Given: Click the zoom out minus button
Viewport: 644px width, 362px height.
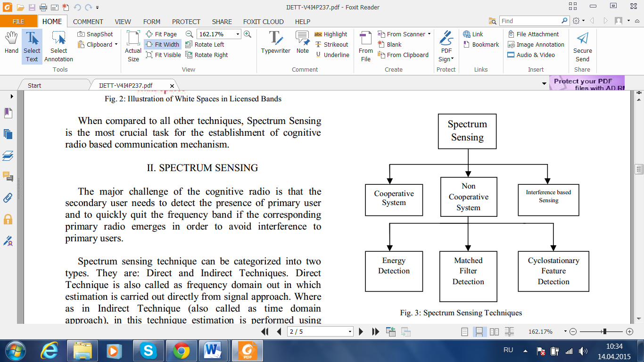Looking at the screenshot, I should 573,332.
